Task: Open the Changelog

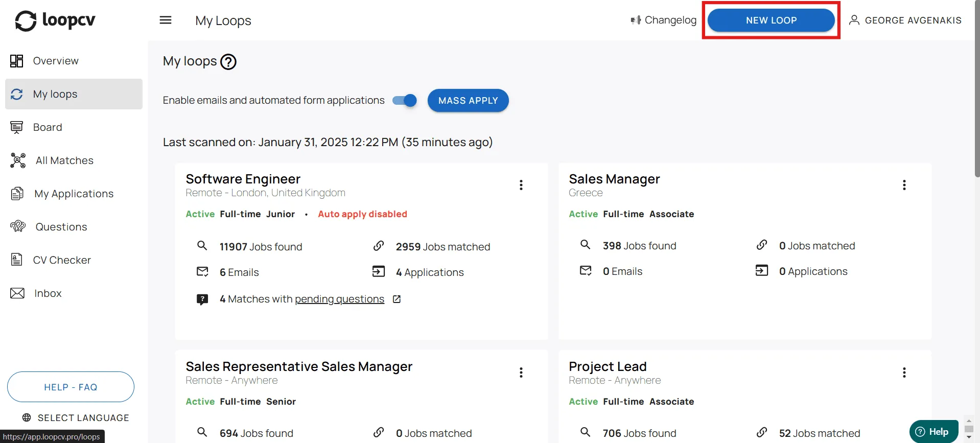Action: point(663,20)
